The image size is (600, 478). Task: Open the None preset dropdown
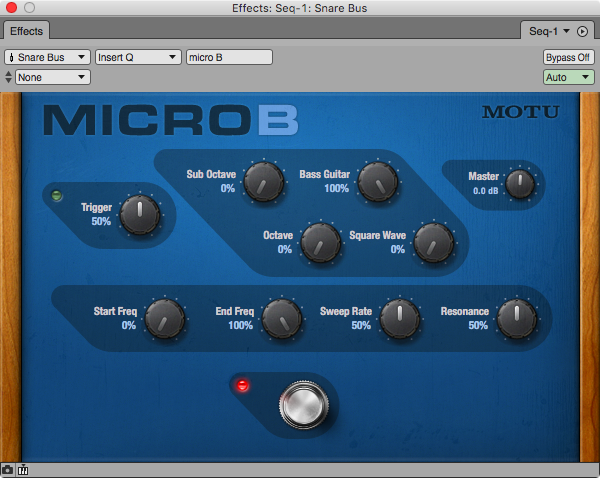tap(52, 77)
